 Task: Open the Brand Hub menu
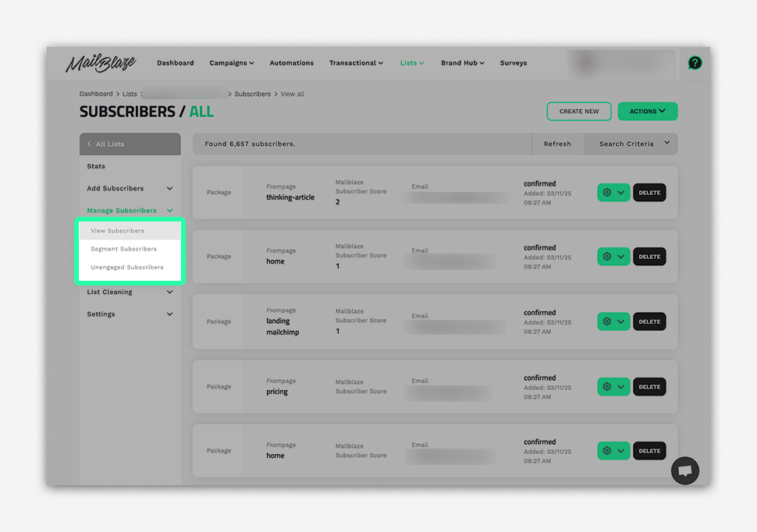point(462,63)
